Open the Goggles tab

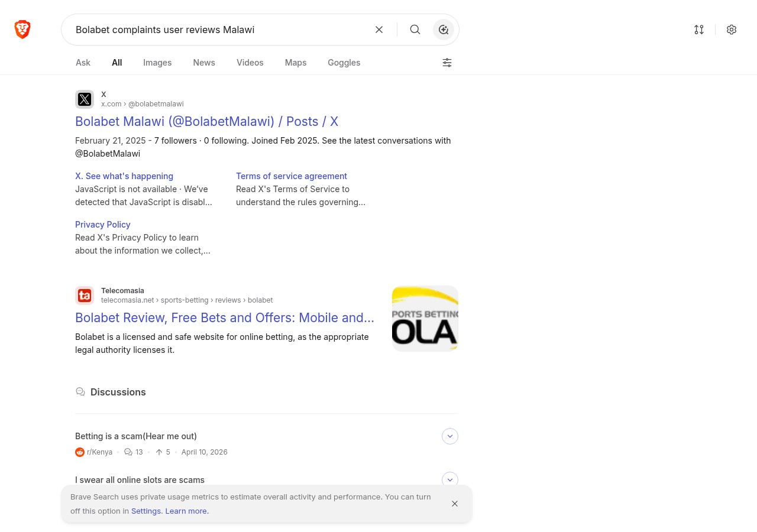pyautogui.click(x=344, y=63)
